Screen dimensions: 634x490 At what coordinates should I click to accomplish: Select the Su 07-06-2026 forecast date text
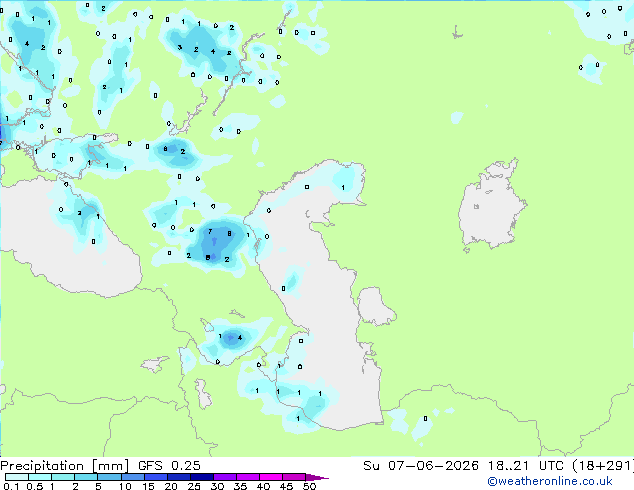[x=421, y=466]
